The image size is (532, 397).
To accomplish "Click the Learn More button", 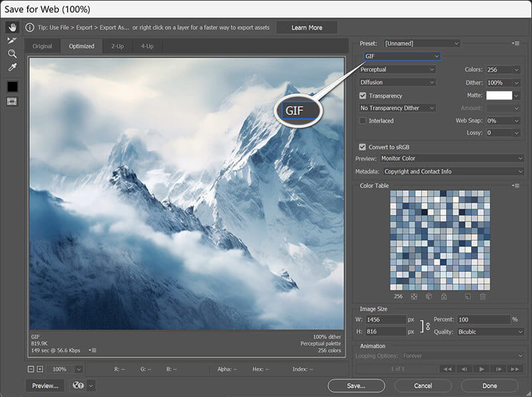I will [307, 27].
